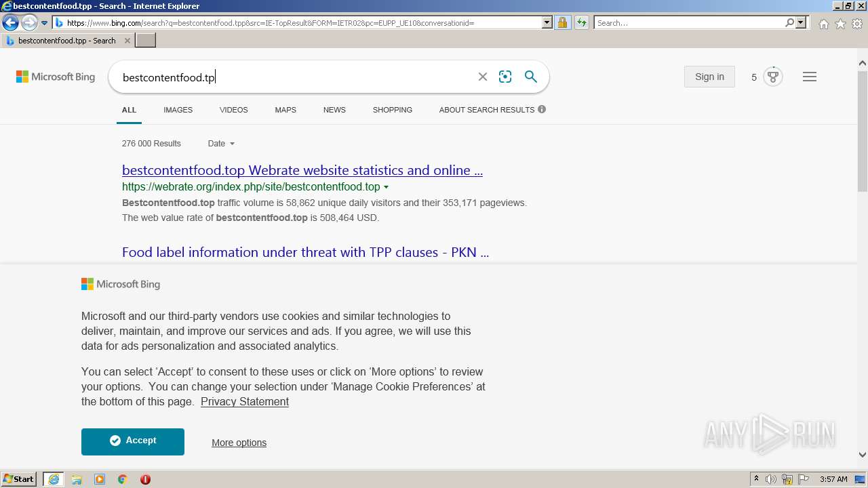Click the network tray icon

[787, 479]
